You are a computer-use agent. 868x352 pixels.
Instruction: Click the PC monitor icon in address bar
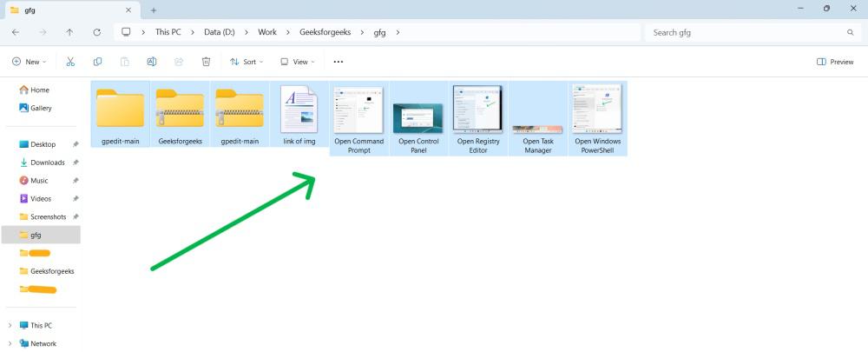tap(126, 32)
